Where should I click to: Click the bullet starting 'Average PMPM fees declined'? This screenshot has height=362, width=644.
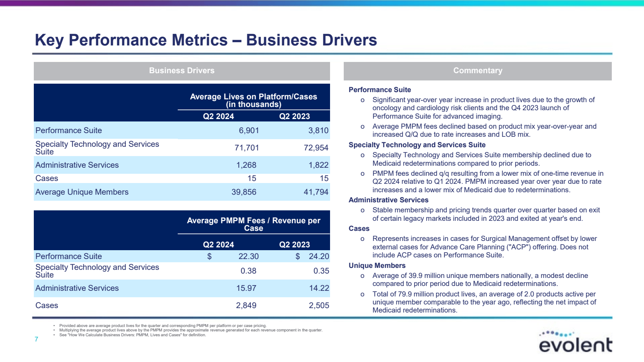tap(484, 130)
